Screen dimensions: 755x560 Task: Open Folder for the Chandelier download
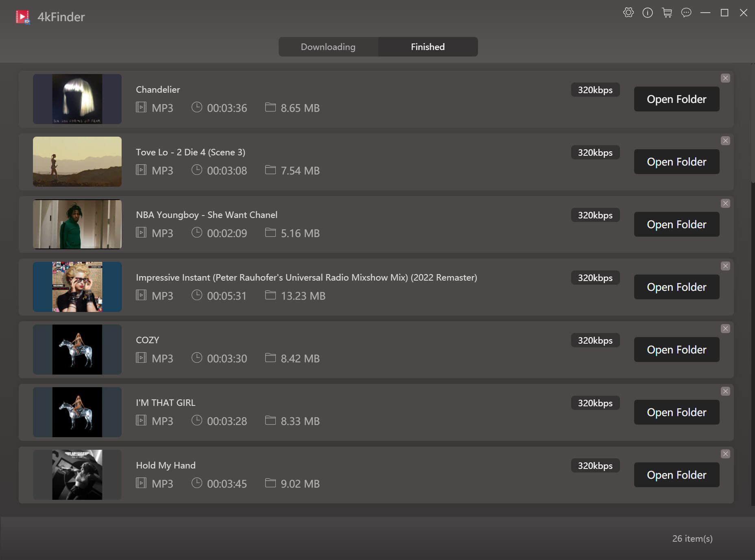(676, 99)
